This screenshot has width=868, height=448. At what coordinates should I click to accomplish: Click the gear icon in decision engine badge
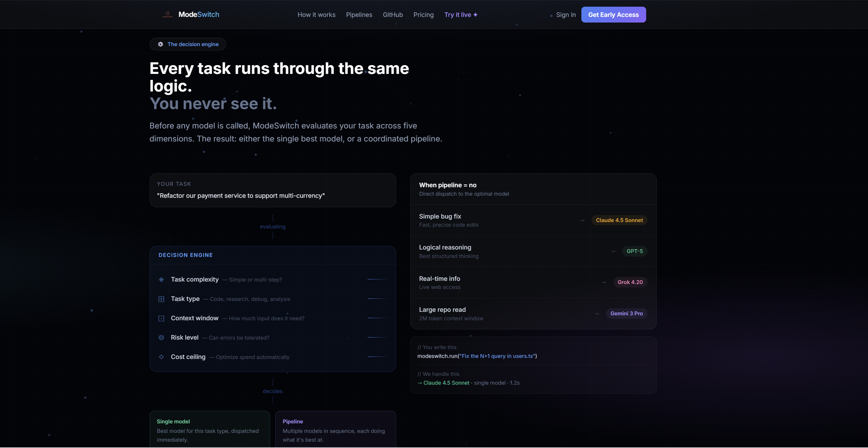pos(161,44)
